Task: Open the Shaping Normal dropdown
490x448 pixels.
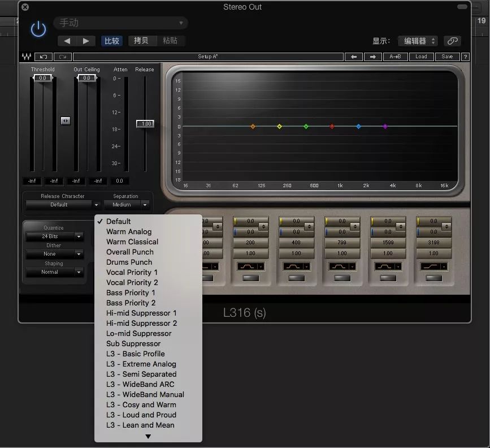Action: point(54,272)
